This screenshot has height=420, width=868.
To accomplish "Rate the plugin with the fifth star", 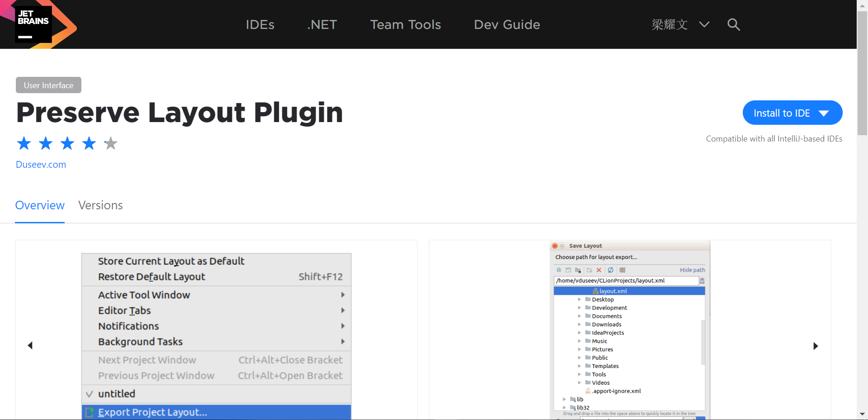I will [x=110, y=143].
